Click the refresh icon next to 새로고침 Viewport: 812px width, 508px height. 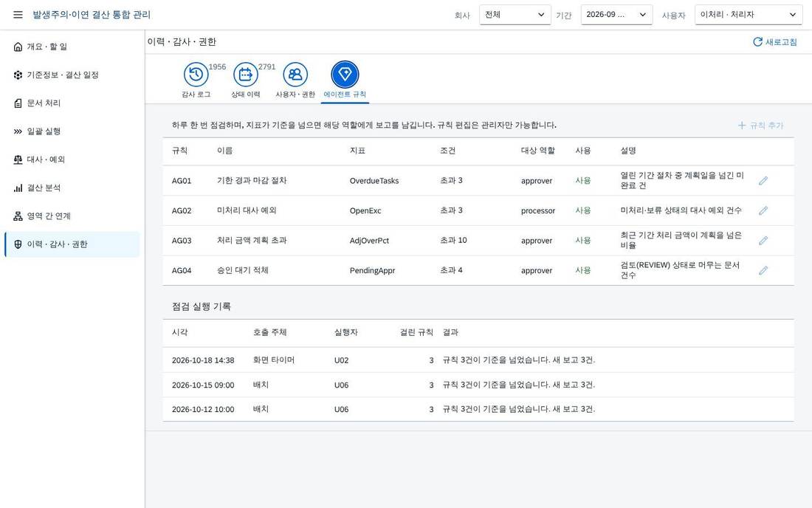point(757,42)
